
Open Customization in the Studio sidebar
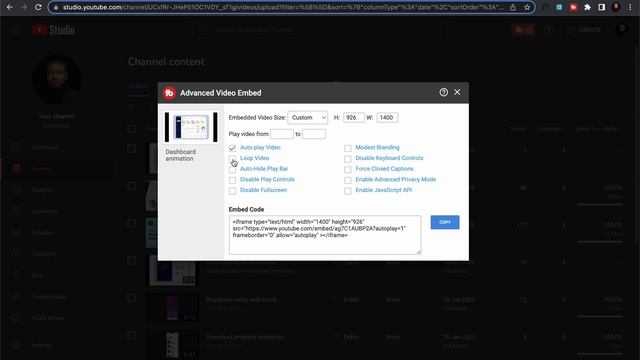pos(57,296)
